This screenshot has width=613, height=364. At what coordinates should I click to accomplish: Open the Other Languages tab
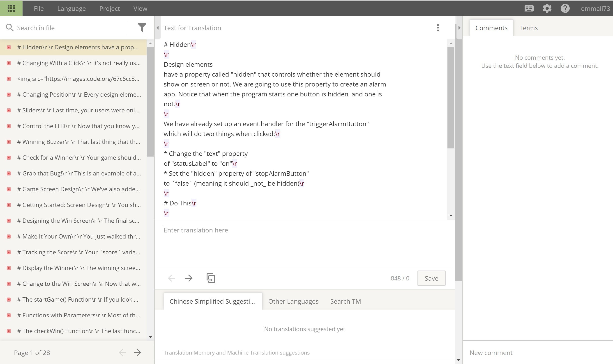point(293,301)
